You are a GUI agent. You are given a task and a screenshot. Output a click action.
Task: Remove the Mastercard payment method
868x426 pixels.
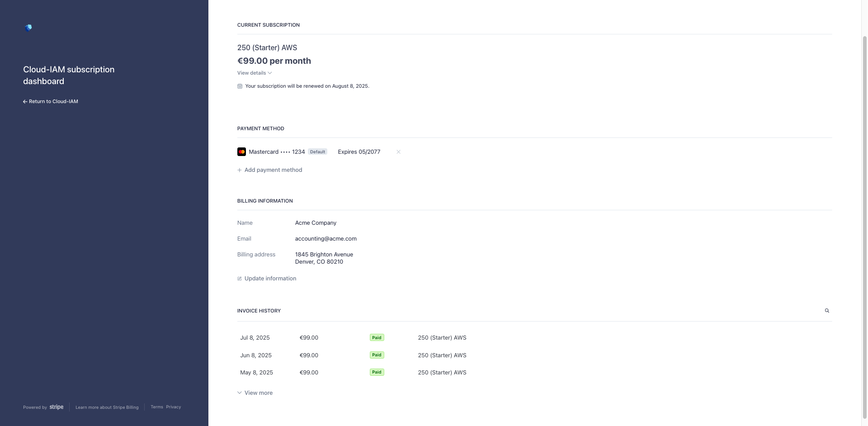tap(398, 152)
